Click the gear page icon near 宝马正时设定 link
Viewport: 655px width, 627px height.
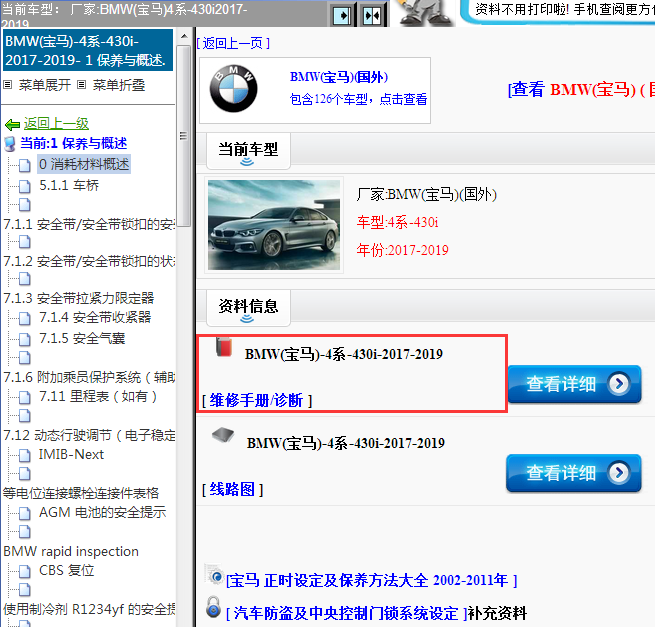click(x=214, y=575)
